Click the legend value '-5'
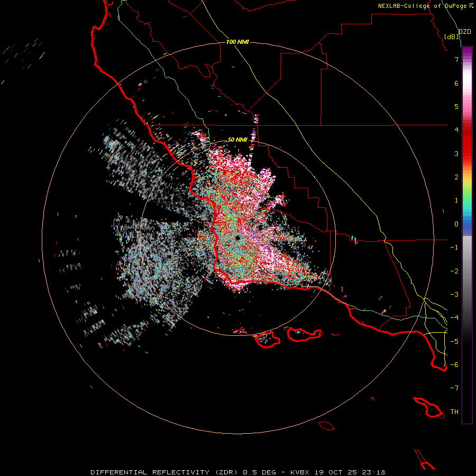This screenshot has width=476, height=476. point(454,342)
